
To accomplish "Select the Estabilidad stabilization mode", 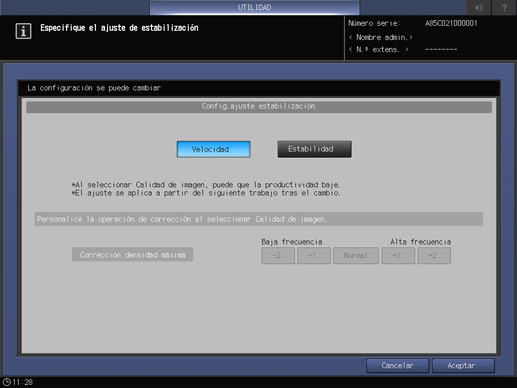I will pos(314,149).
